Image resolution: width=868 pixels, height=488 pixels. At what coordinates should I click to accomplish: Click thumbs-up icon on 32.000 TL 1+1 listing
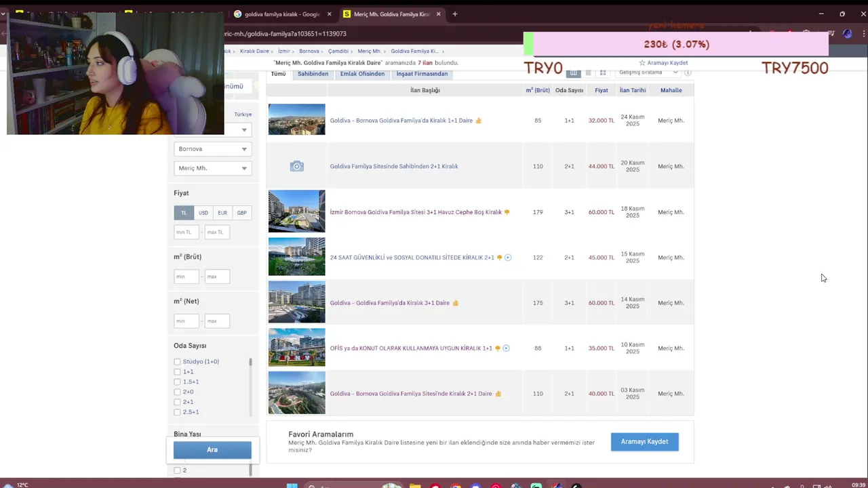[479, 121]
